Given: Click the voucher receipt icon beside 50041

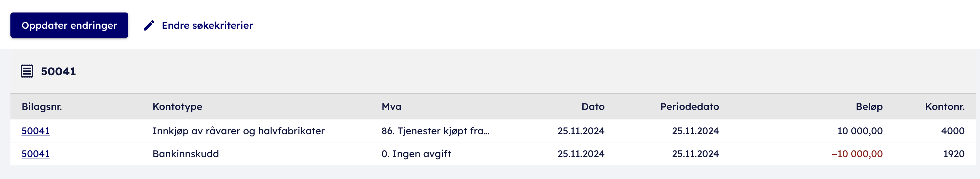Looking at the screenshot, I should [x=27, y=71].
